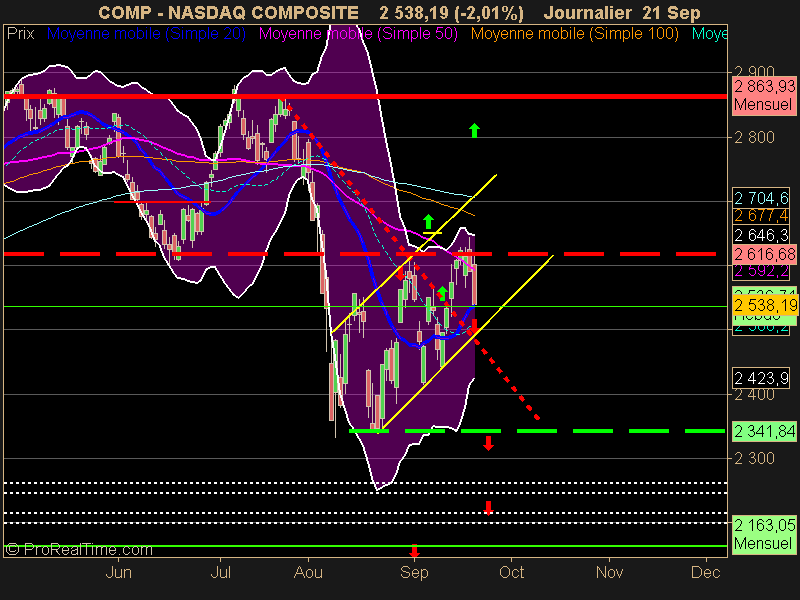800x600 pixels.
Task: Click the 'Nov' month on time axis
Action: 609,572
